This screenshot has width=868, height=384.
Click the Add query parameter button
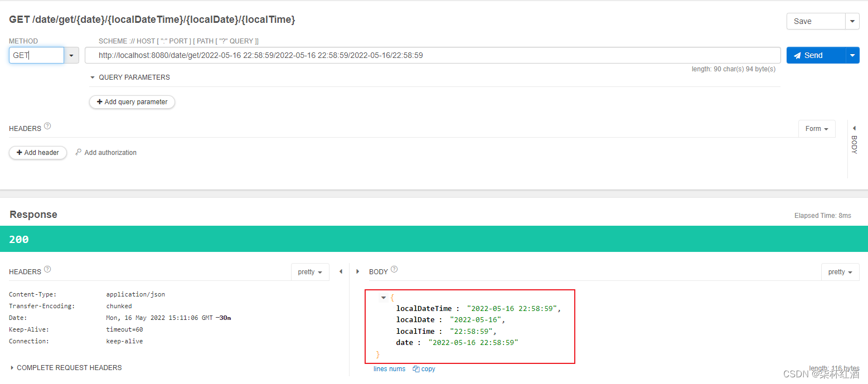132,102
